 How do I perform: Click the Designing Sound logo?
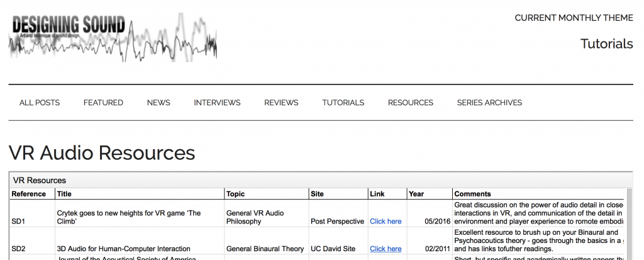tap(113, 38)
